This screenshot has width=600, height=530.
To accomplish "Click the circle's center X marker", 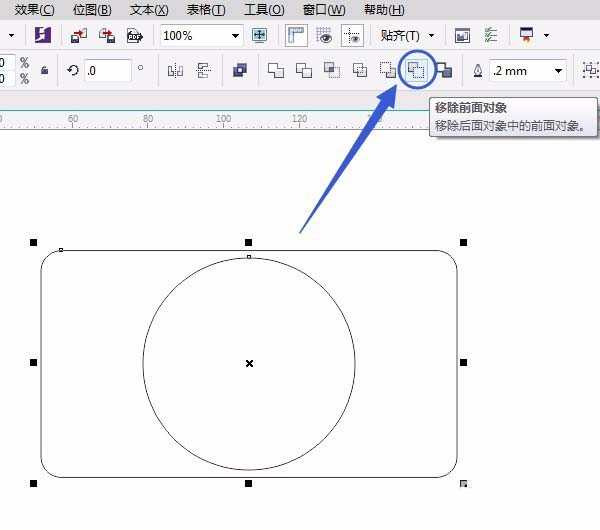I will click(249, 363).
